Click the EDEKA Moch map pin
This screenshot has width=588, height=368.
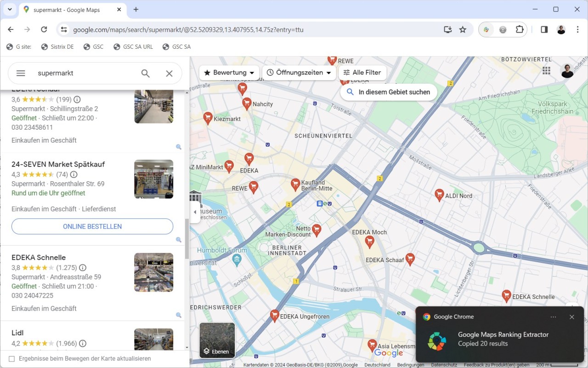[369, 241]
